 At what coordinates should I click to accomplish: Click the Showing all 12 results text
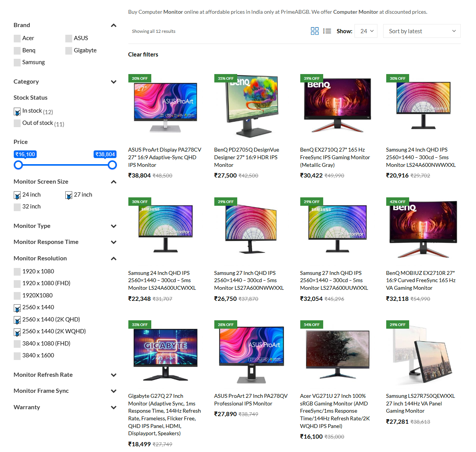coord(154,31)
